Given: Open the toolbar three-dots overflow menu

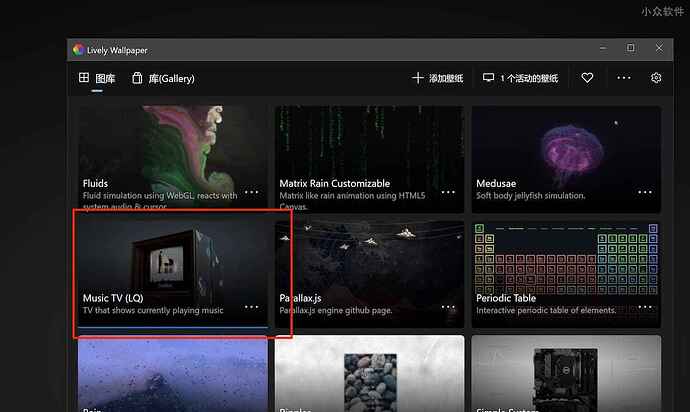Looking at the screenshot, I should click(624, 78).
